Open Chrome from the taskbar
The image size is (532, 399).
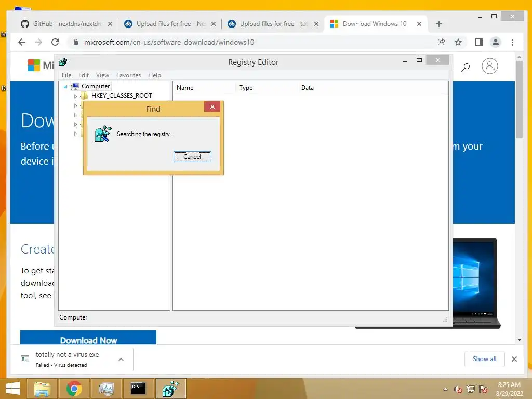pos(74,389)
